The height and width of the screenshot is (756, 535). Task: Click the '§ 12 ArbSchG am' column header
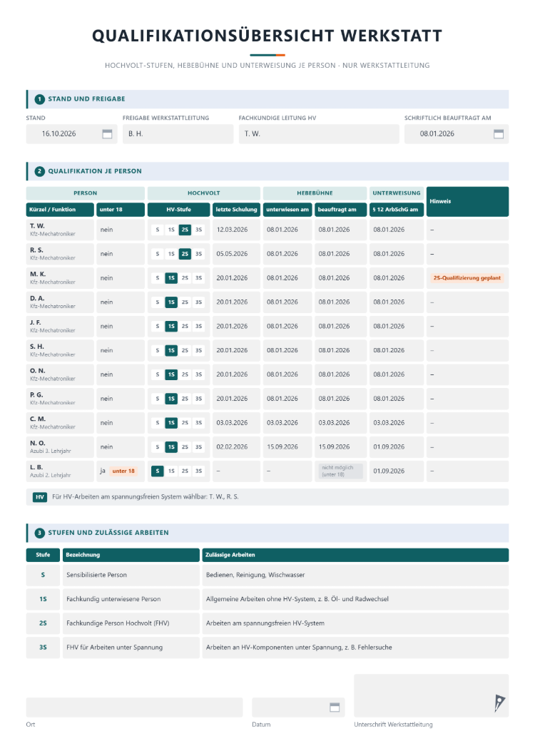tap(397, 210)
